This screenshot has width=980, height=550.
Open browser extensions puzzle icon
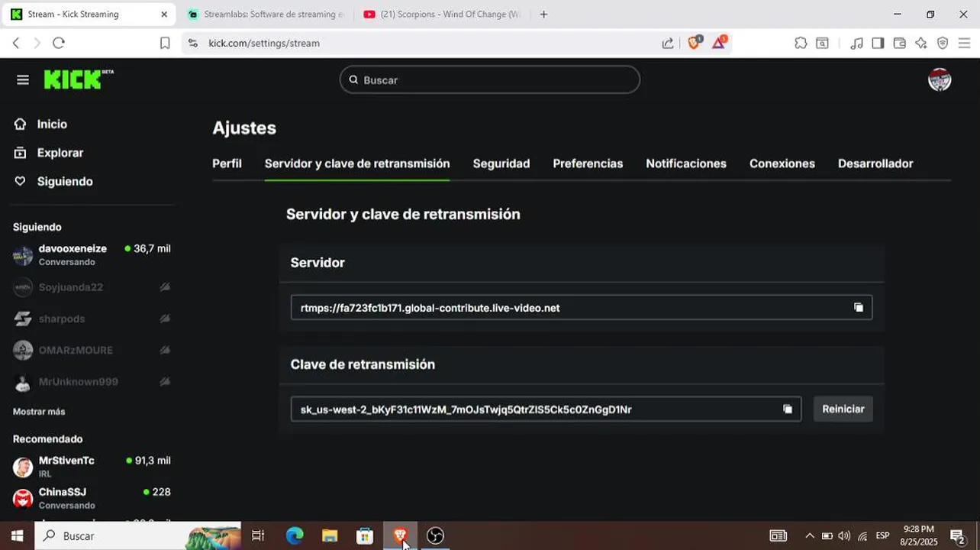[801, 44]
